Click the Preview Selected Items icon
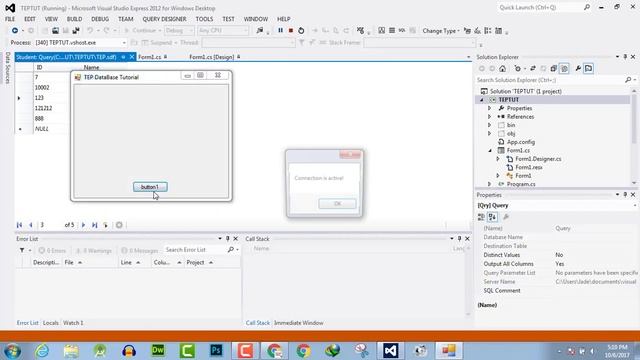 589,69
